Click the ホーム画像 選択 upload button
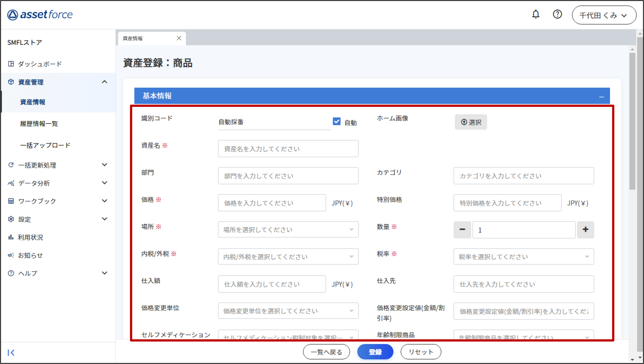 coord(471,122)
